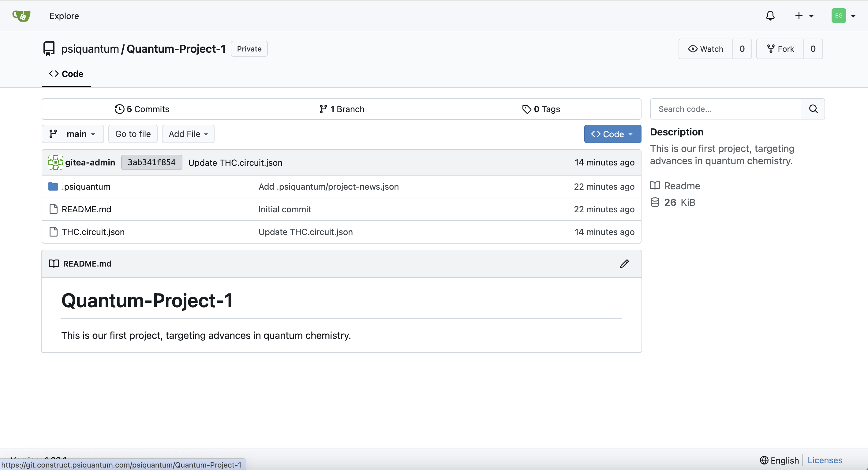Expand the Add File dropdown

click(x=188, y=134)
